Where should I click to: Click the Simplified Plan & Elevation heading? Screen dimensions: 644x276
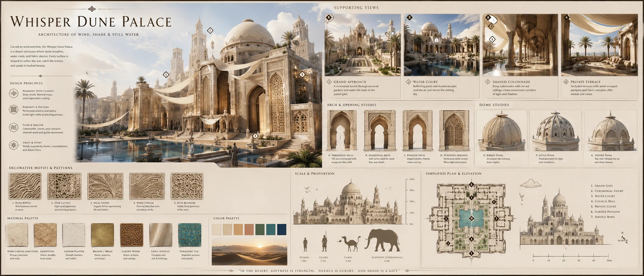(453, 173)
